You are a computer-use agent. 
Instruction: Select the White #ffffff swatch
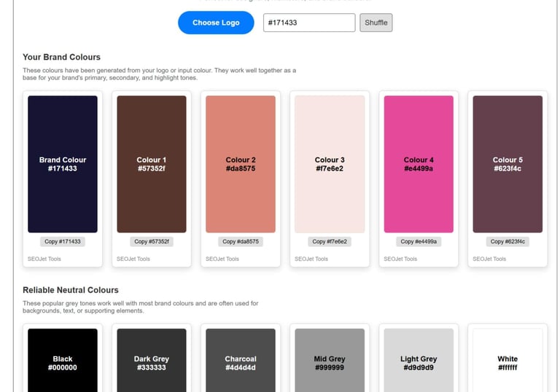click(x=507, y=361)
